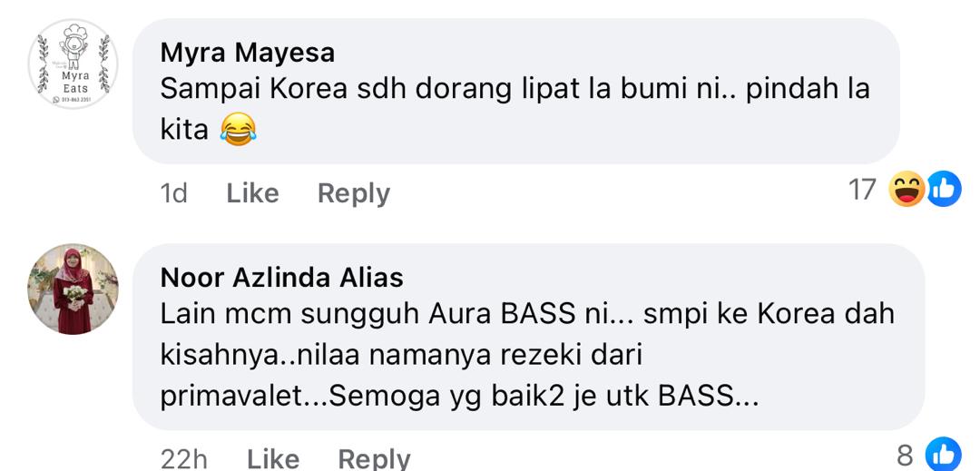Click the Haha reaction icon
This screenshot has height=471, width=980.
(906, 189)
